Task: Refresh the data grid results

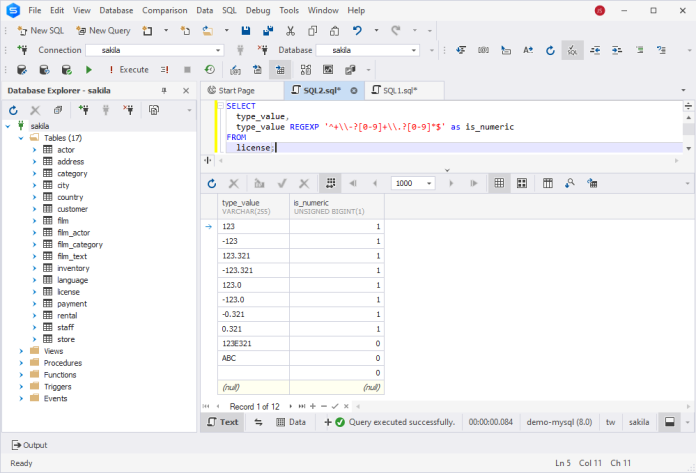Action: [212, 183]
